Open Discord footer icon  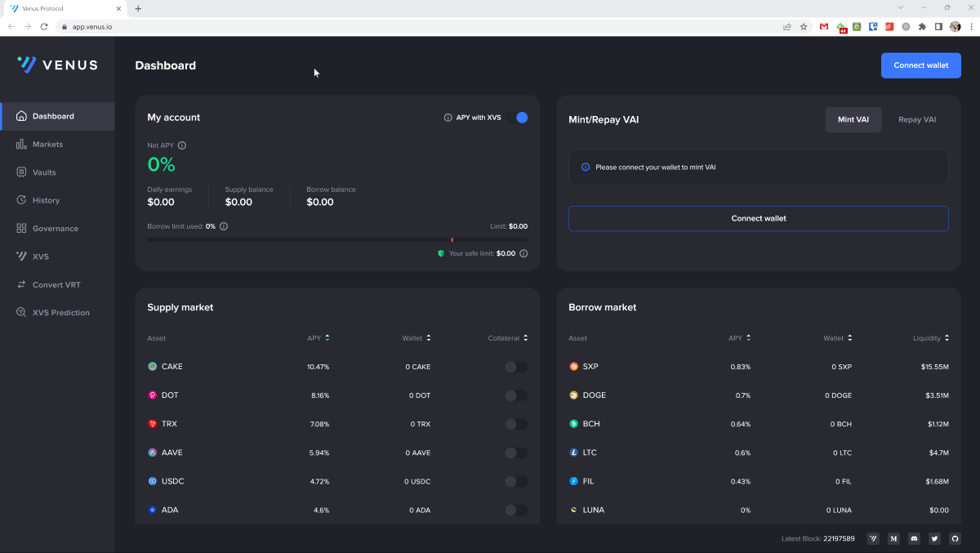[x=914, y=539]
